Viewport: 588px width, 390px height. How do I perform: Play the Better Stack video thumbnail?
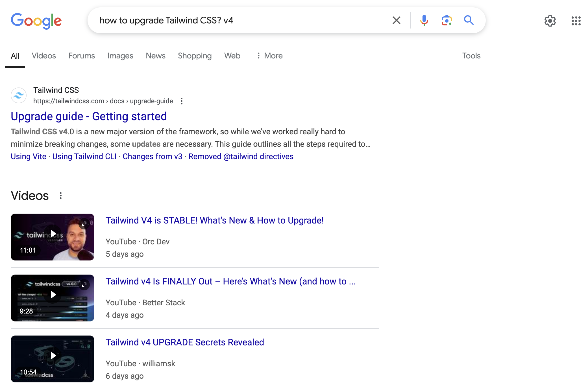point(53,298)
